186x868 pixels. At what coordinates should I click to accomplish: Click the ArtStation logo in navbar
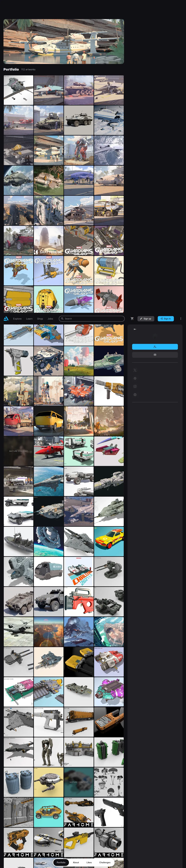(x=6, y=318)
